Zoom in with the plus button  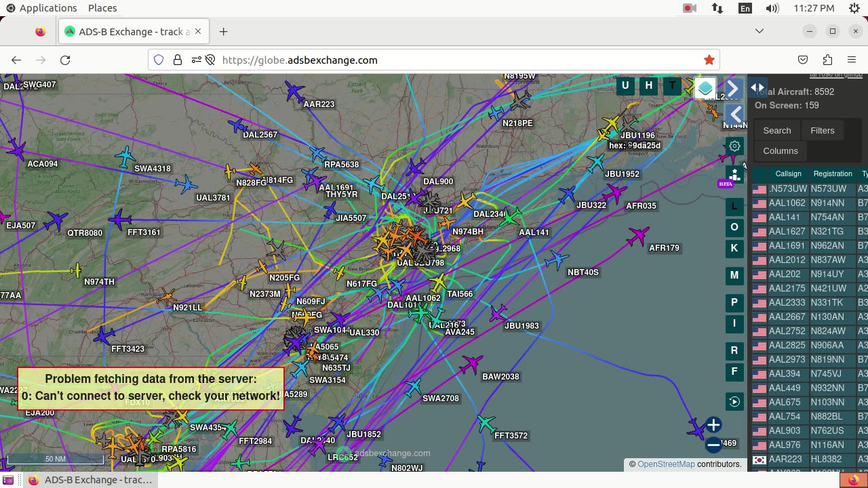coord(713,425)
